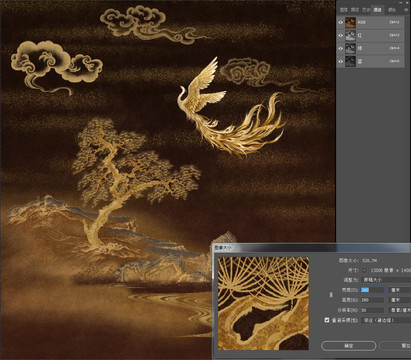Open the Color panel tab
Image resolution: width=411 pixels, height=360 pixels.
tap(392, 10)
